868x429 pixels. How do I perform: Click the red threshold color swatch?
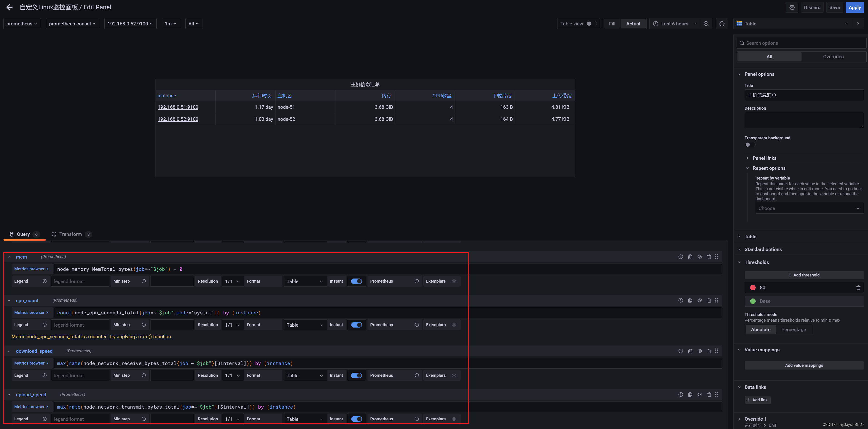753,287
